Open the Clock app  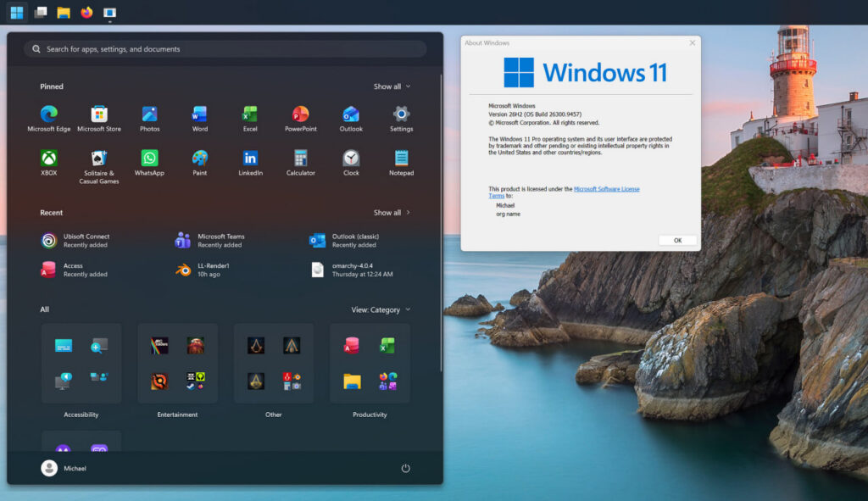351,163
